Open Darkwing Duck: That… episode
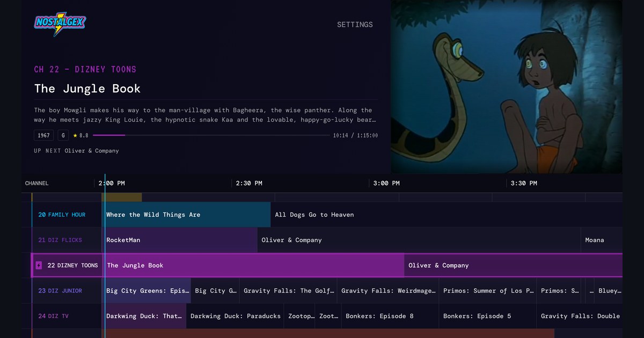Image resolution: width=644 pixels, height=338 pixels. (144, 316)
